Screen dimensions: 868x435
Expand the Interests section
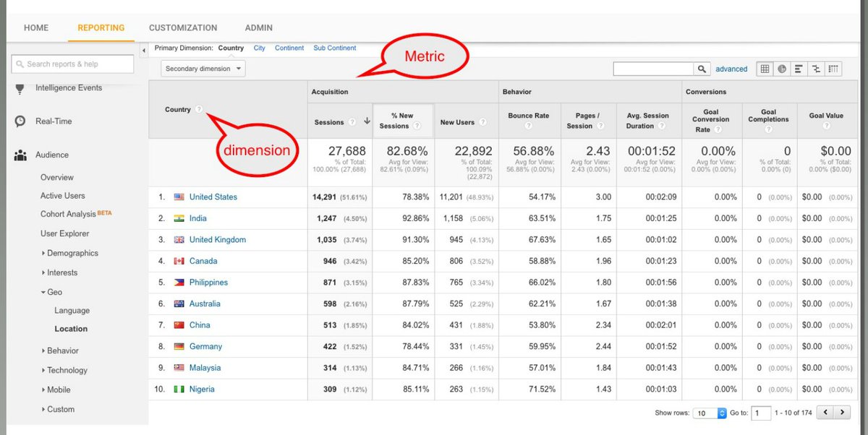click(60, 272)
